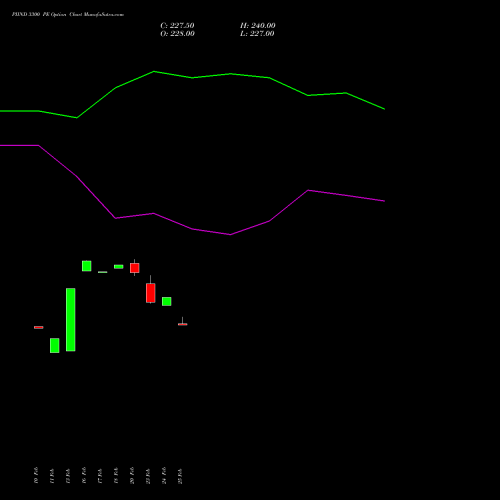Click the small green candle for 18 Feb

(x=119, y=267)
